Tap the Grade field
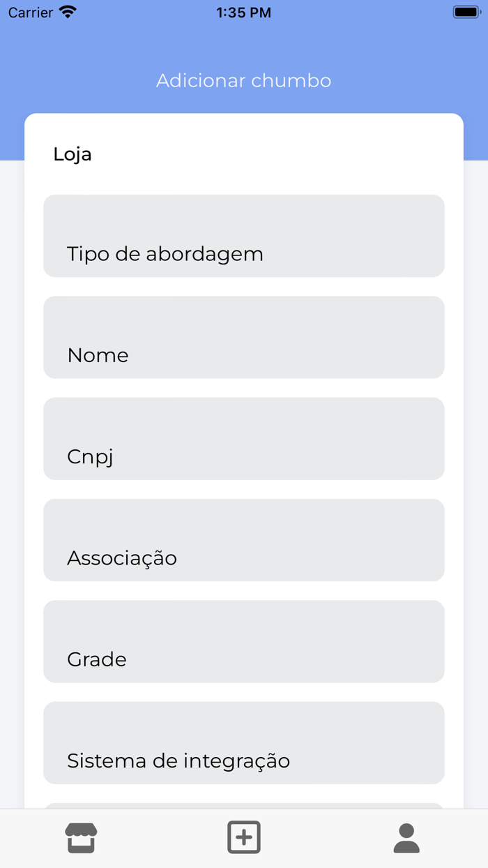Image resolution: width=488 pixels, height=868 pixels. [243, 641]
